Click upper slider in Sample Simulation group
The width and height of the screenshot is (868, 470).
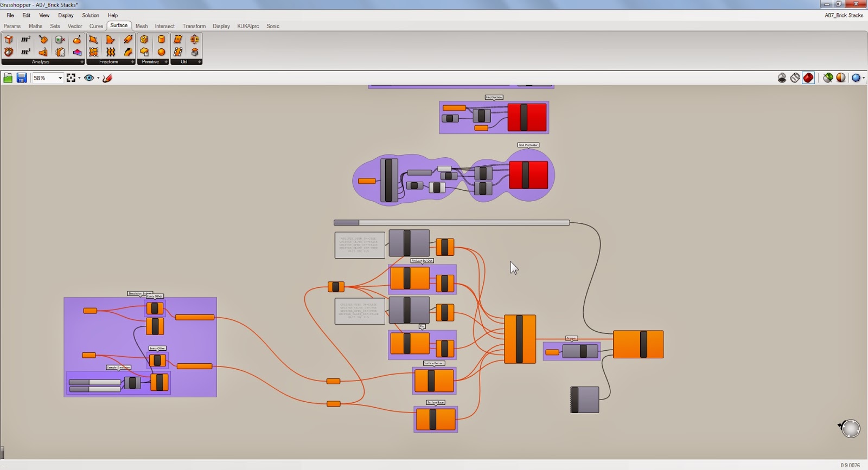(95, 382)
